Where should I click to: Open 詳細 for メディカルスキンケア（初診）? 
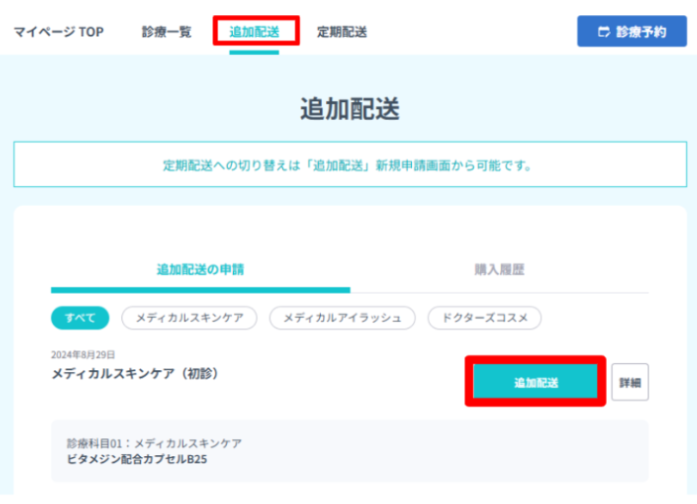pyautogui.click(x=630, y=382)
